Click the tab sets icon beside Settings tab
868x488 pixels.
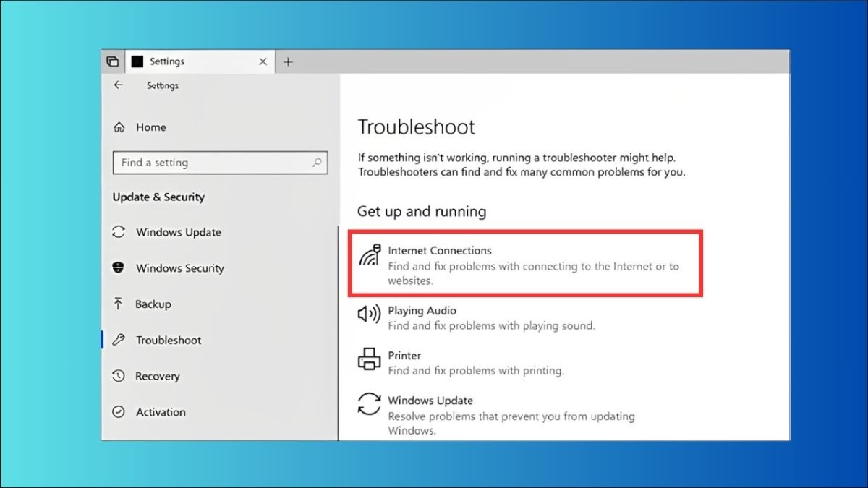click(112, 61)
